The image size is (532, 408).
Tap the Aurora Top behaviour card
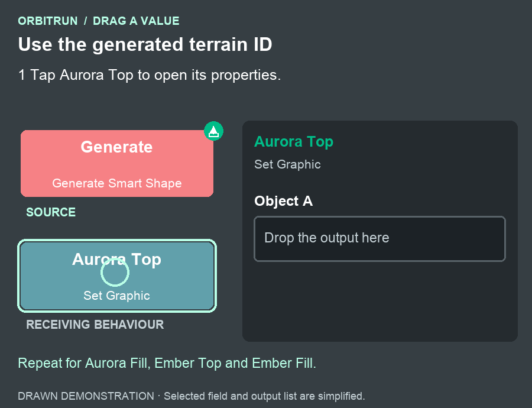click(x=117, y=276)
